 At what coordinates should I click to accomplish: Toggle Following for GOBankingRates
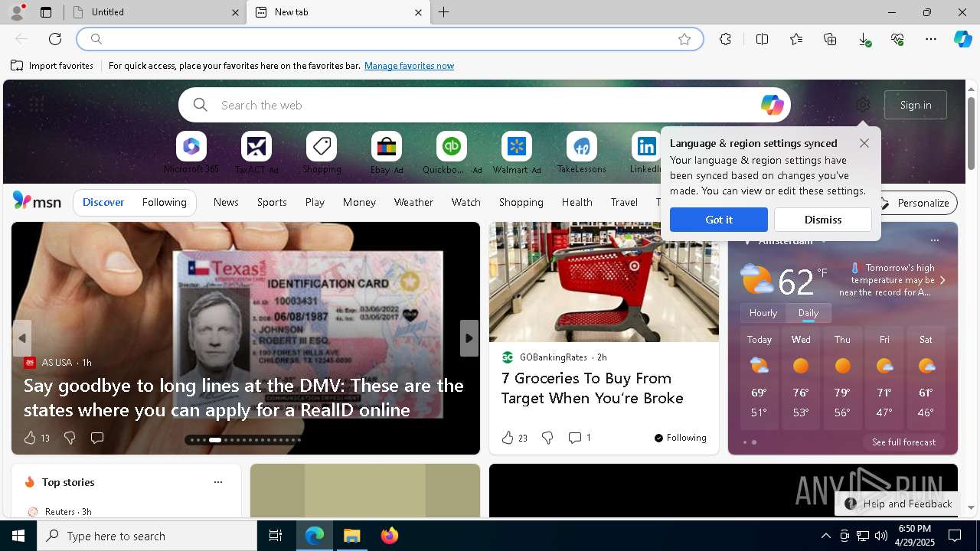tap(680, 438)
